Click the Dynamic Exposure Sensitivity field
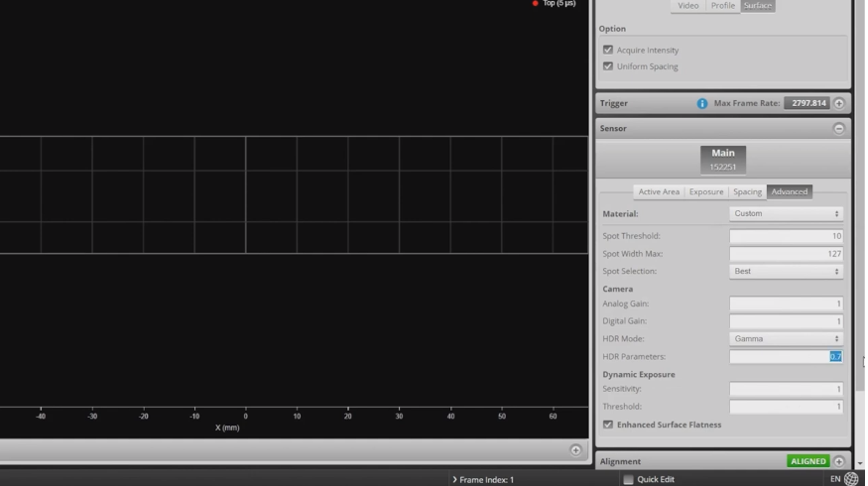 786,389
